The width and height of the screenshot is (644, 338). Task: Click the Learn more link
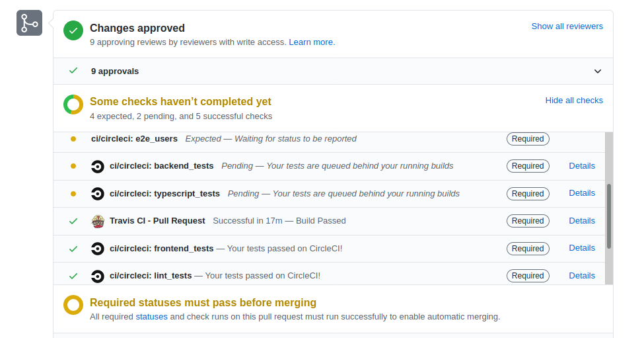pos(311,42)
